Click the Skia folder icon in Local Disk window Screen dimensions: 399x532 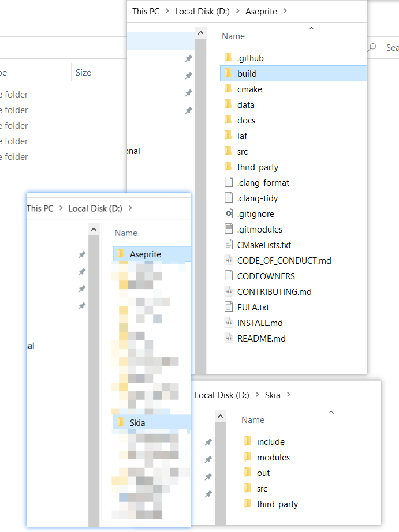[121, 422]
